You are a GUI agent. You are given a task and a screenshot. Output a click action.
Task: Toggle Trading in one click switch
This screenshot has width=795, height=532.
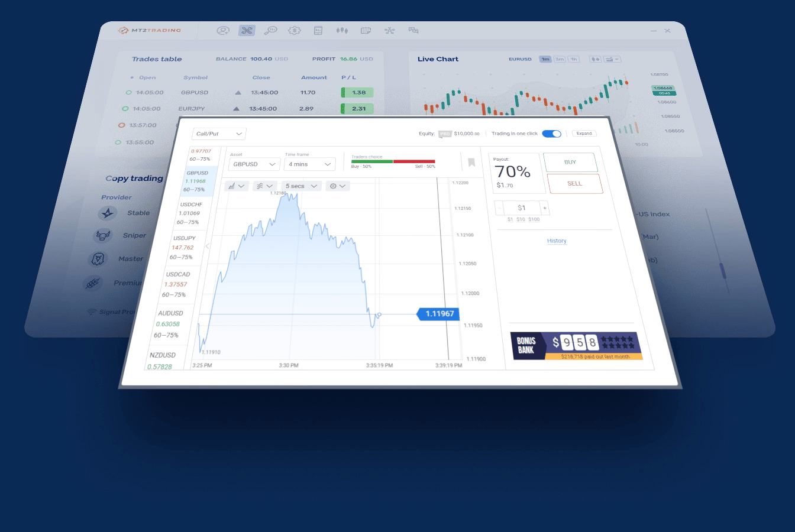click(x=551, y=134)
